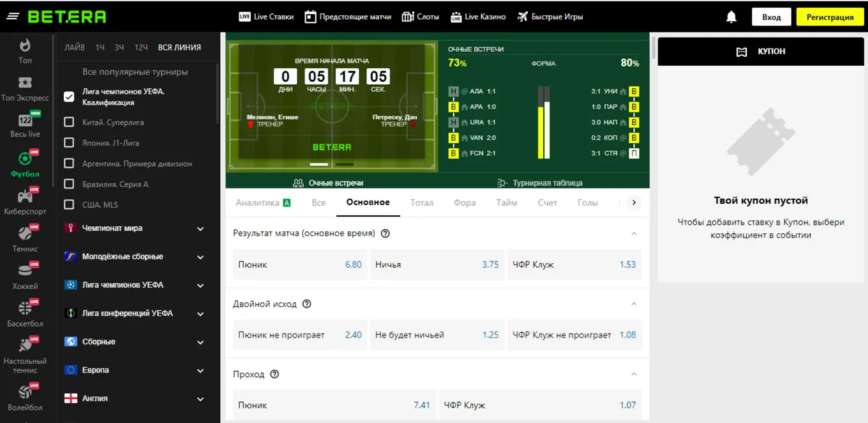This screenshot has height=423, width=868.
Task: Click the Слоты slot machine icon
Action: coord(408,17)
